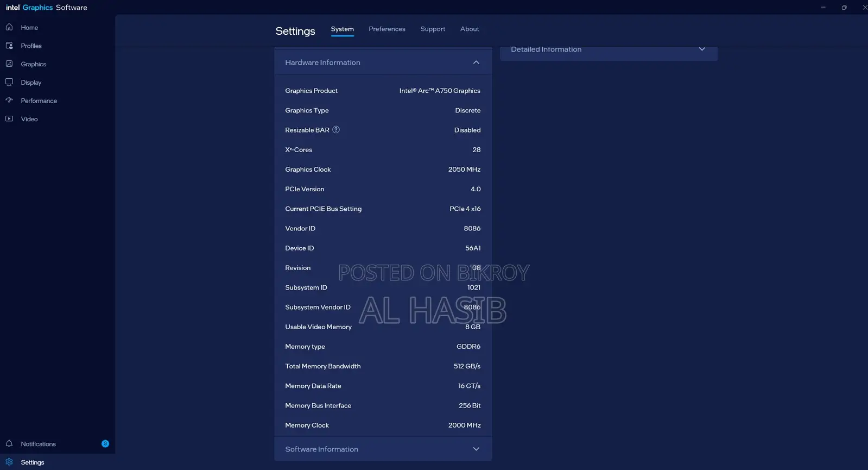Screen dimensions: 868x470
Task: Click the Profiles icon in sidebar
Action: 9,46
